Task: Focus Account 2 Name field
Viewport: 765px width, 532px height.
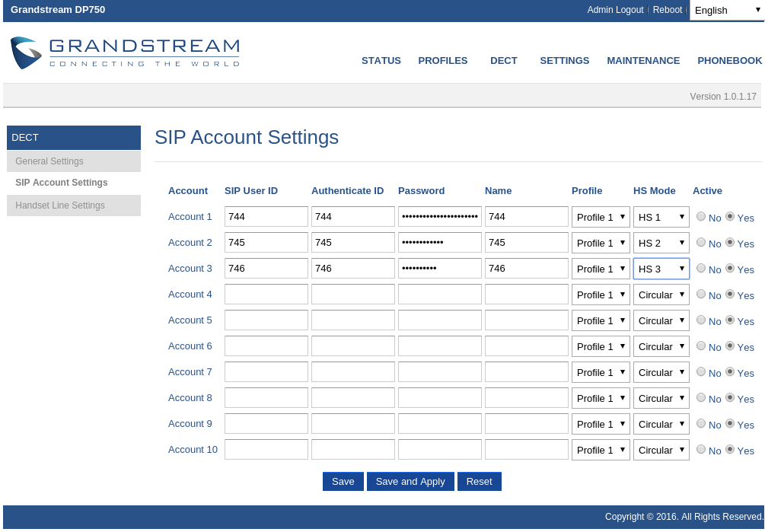Action: (527, 242)
